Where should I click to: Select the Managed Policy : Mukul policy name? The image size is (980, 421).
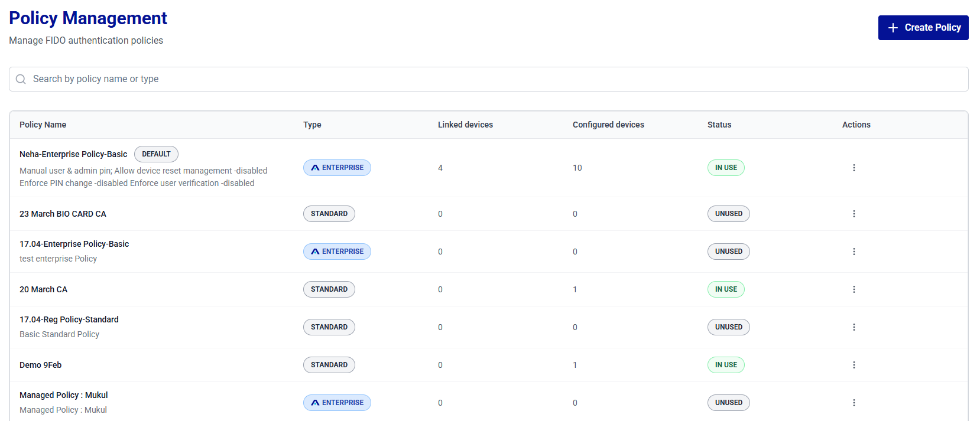click(x=64, y=395)
